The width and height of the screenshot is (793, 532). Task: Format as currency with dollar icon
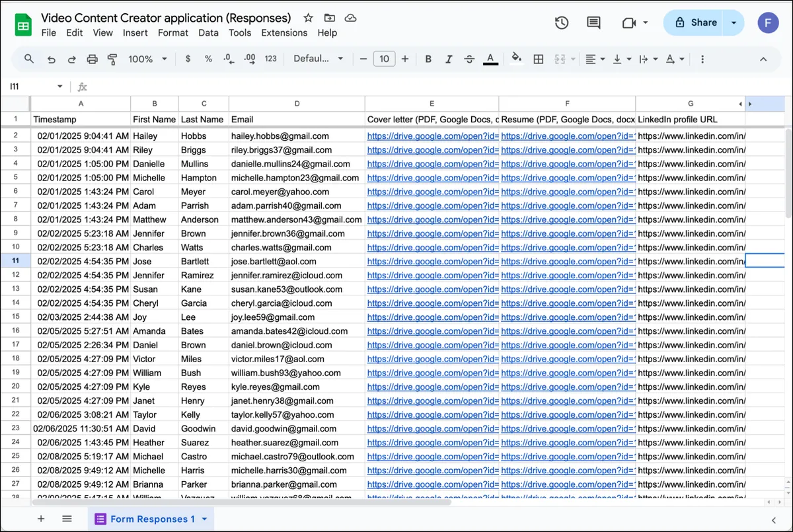[x=188, y=59]
